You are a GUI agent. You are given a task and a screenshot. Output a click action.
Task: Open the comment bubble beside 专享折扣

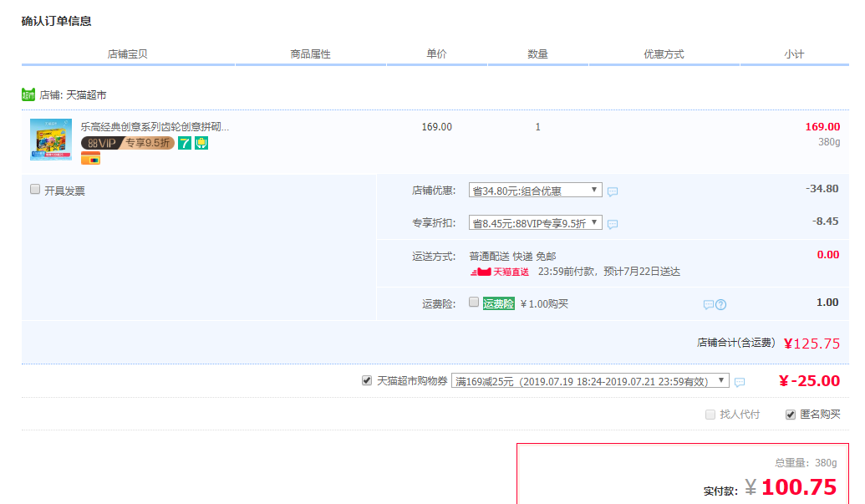point(613,224)
